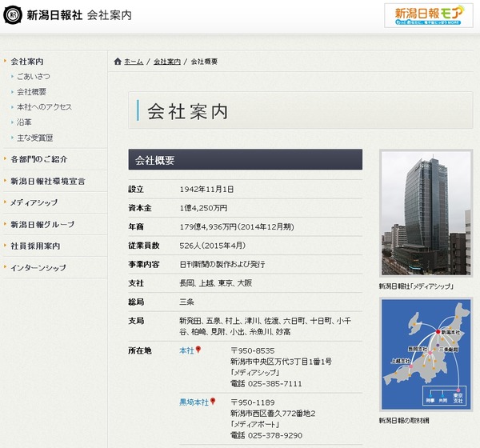Click the blue Niigata coverage network map

click(426, 354)
